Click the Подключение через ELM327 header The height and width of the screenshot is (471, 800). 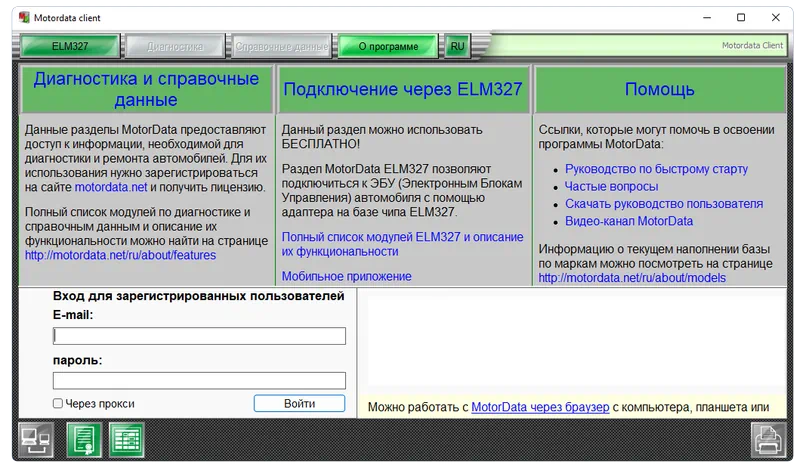pos(403,89)
